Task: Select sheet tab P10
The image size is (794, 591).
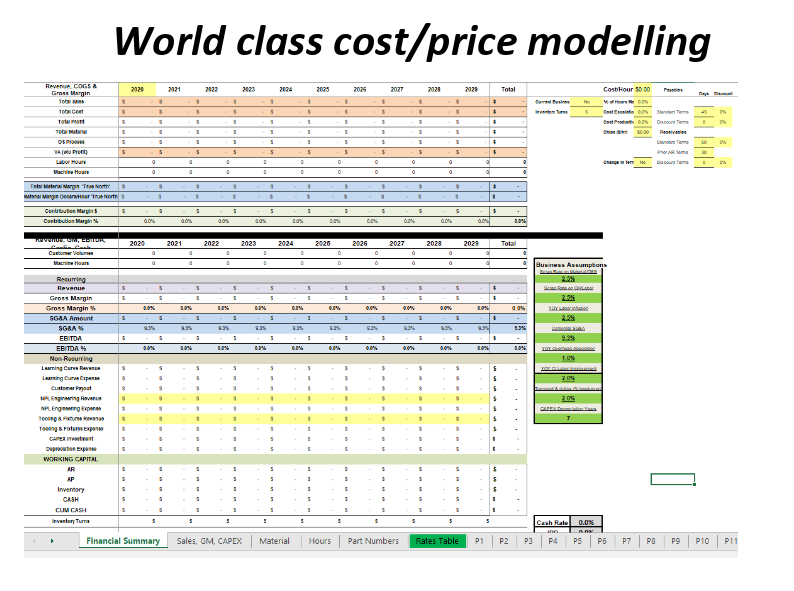Action: pyautogui.click(x=701, y=541)
